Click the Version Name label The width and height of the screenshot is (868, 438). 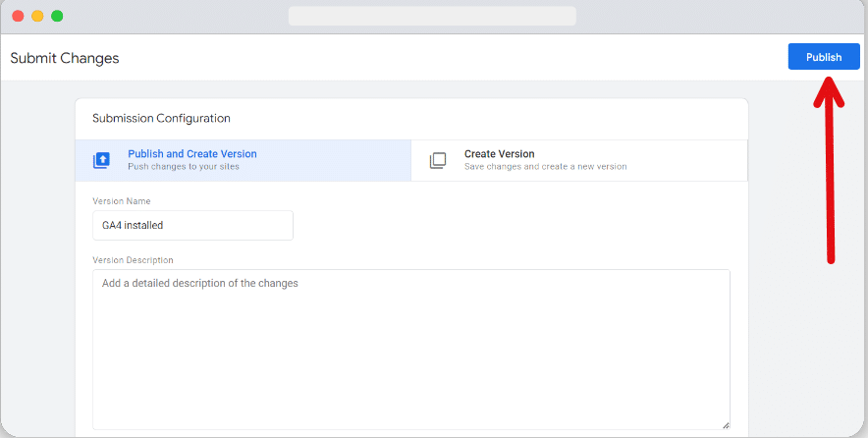121,201
